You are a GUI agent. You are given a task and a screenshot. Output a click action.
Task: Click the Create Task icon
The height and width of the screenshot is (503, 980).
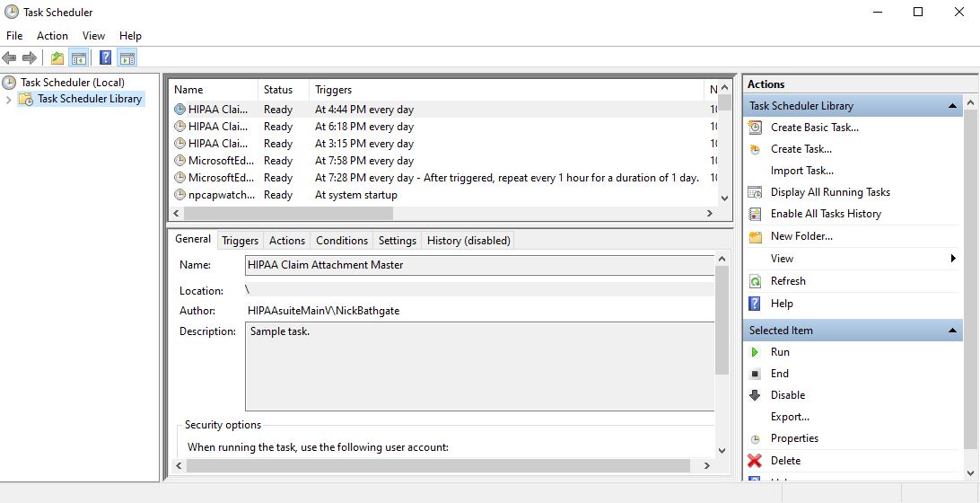click(755, 149)
